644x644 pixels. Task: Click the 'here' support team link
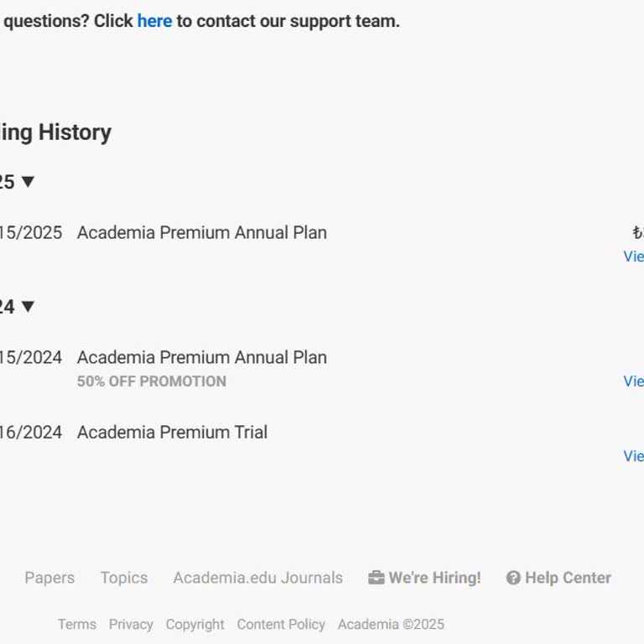154,21
